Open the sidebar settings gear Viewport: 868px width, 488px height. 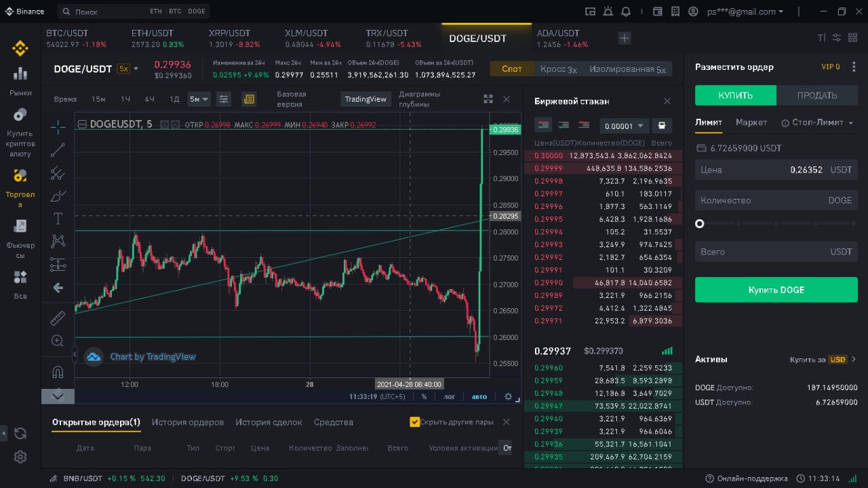click(x=20, y=457)
